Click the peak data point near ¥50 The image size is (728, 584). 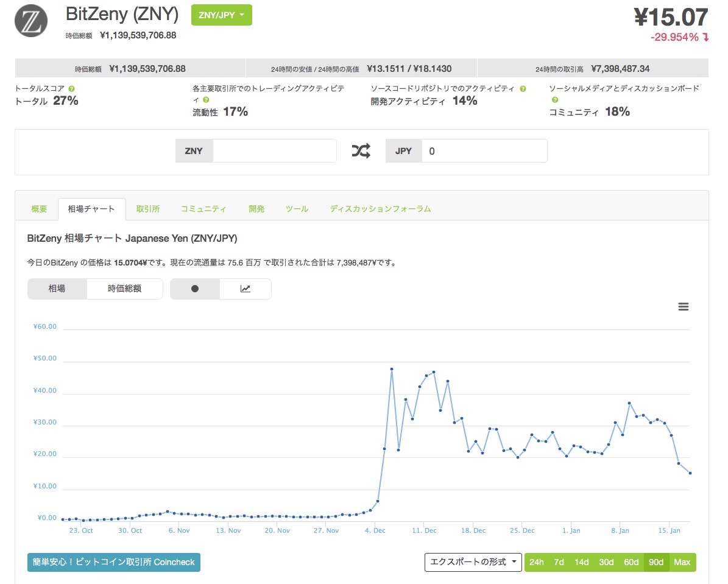coord(391,369)
